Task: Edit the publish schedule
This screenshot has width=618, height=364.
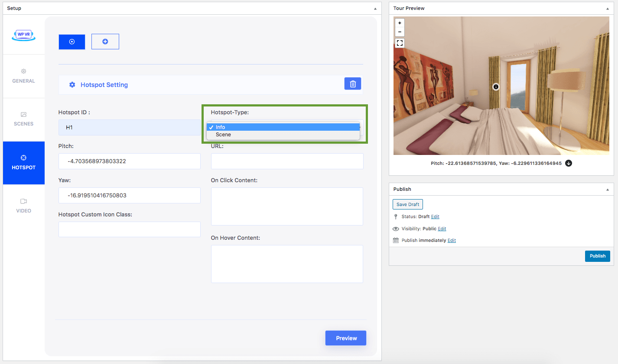Action: [x=452, y=241]
